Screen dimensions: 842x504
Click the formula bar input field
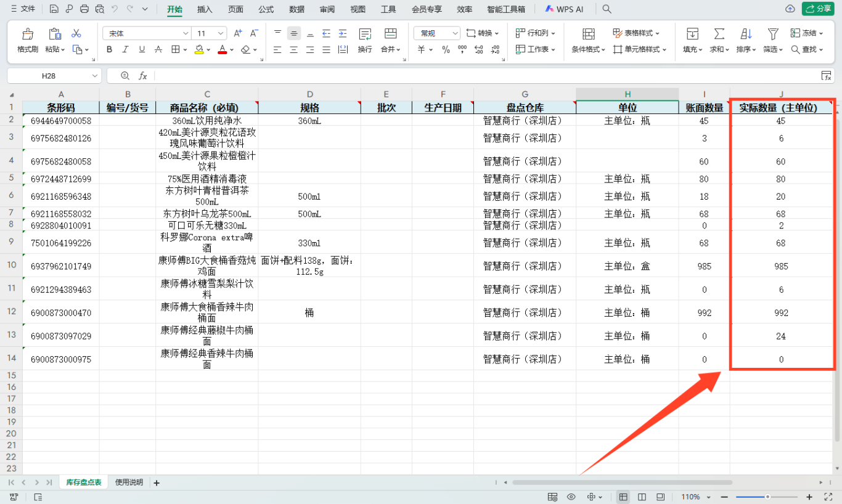(486, 75)
